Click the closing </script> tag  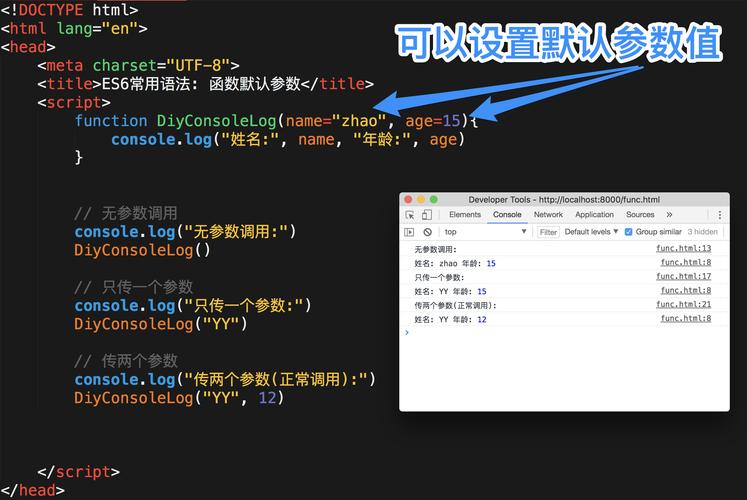pyautogui.click(x=79, y=472)
